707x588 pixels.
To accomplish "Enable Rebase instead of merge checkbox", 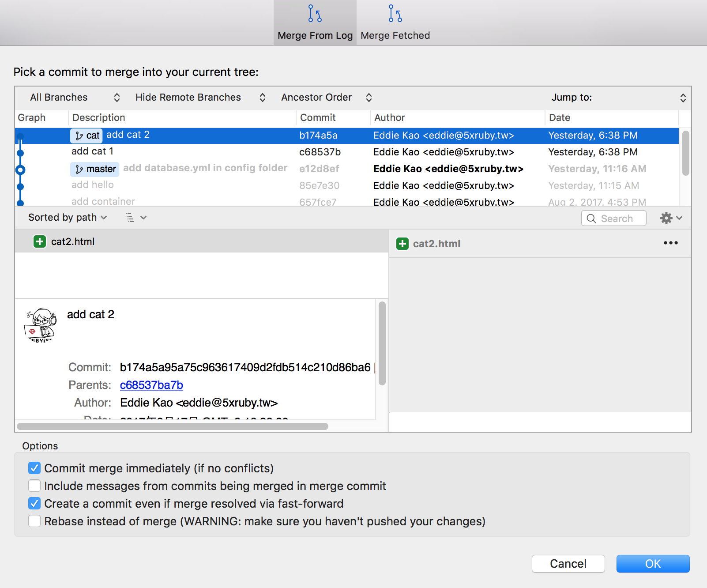I will 34,521.
